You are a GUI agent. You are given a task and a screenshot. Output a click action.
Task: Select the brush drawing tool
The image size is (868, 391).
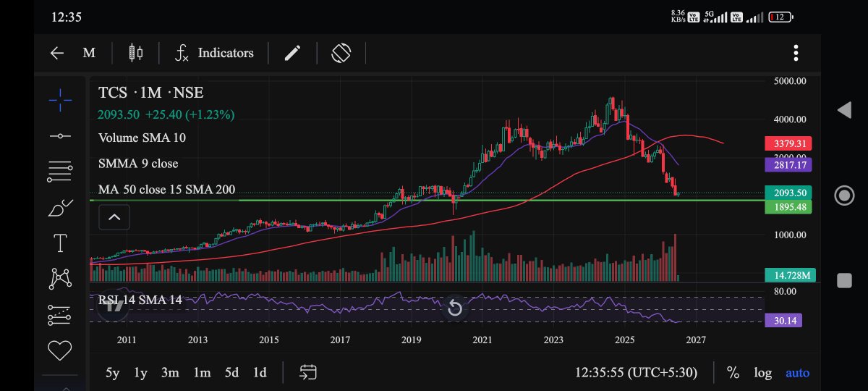60,208
